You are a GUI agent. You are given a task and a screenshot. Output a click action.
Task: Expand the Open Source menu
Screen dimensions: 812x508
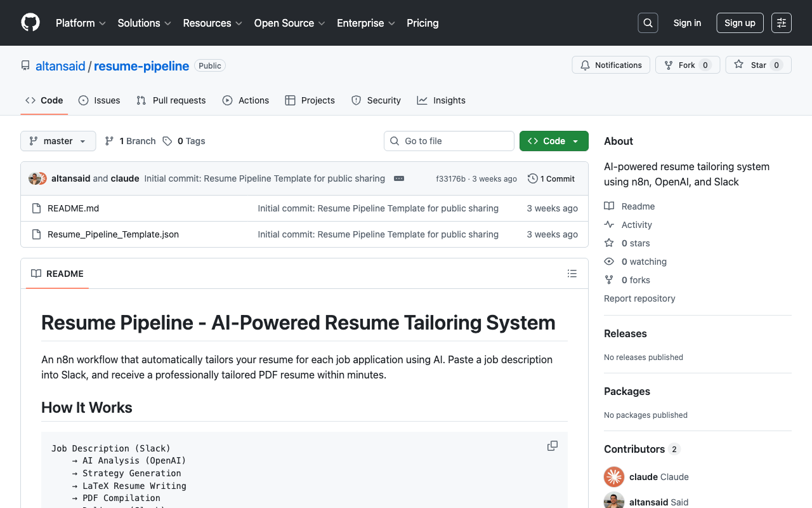289,23
